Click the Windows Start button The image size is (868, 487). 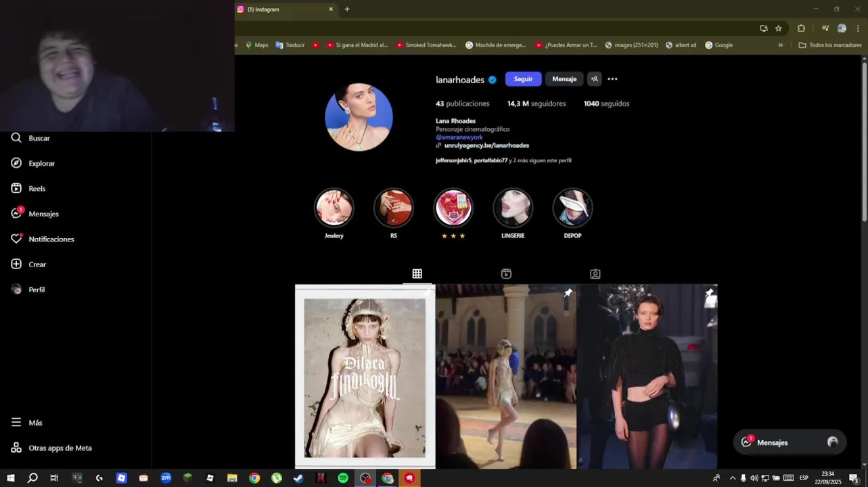[x=11, y=478]
